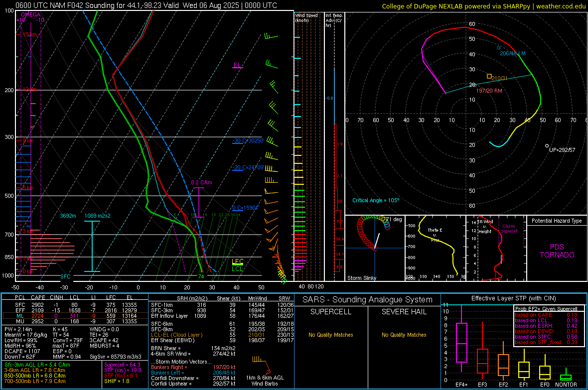Click the Wind Speed (knots) panel header
Image resolution: width=588 pixels, height=390 pixels.
click(306, 17)
